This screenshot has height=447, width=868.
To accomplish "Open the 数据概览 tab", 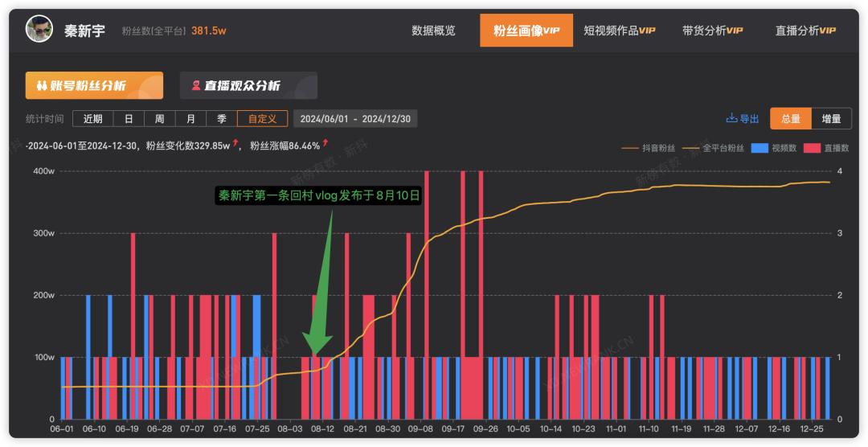I will pyautogui.click(x=433, y=31).
